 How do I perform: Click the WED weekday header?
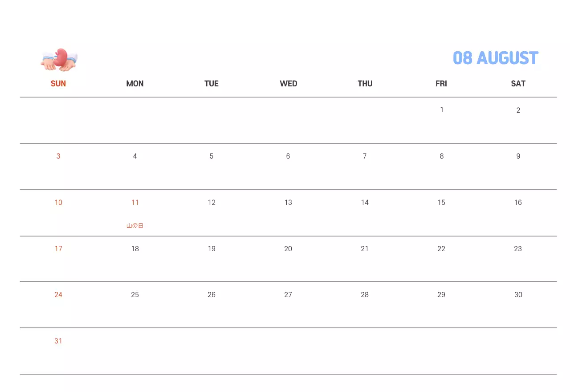pos(289,84)
